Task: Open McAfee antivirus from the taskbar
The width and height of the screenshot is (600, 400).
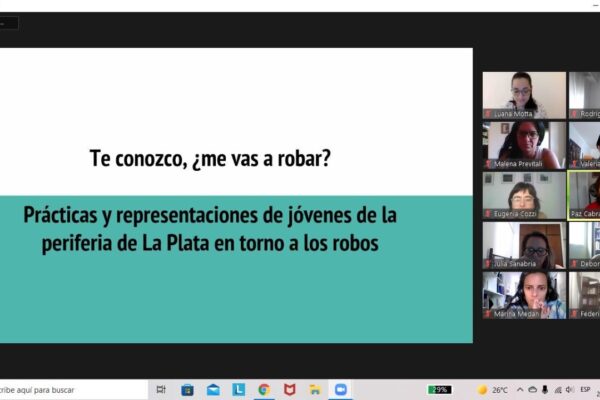Action: [290, 390]
